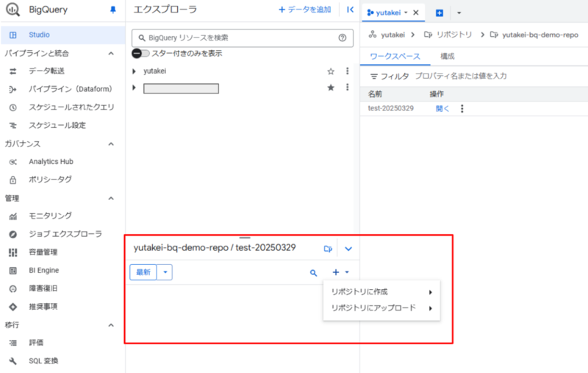Click the workspace search magnifier icon
The width and height of the screenshot is (588, 373).
314,273
